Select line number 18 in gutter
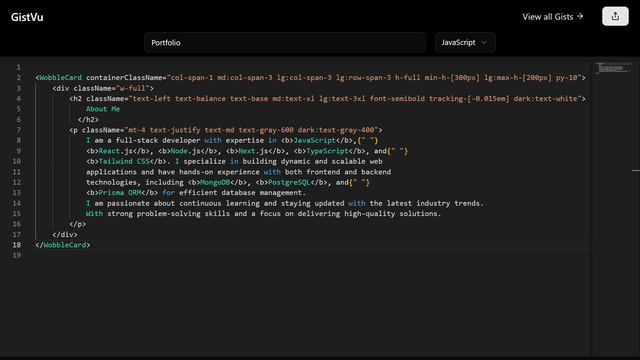This screenshot has height=360, width=640. pos(16,245)
